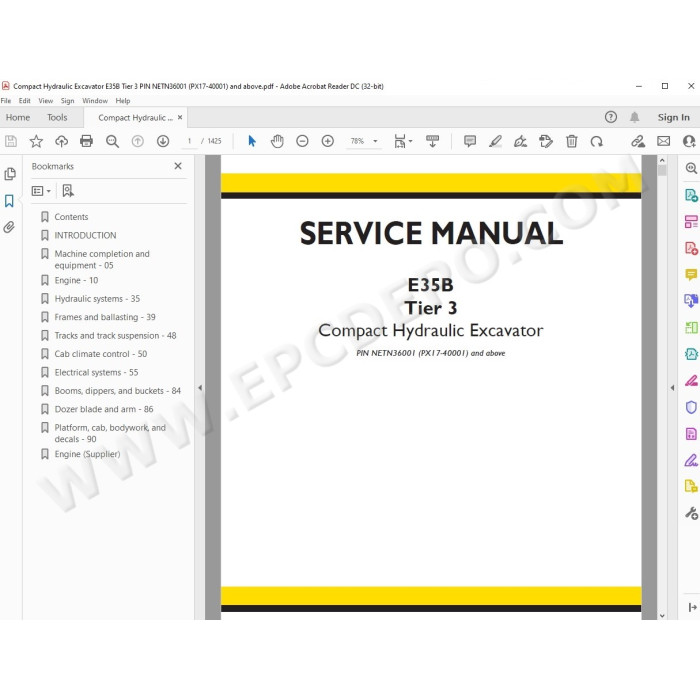Open Page Thumbnails panel icon
This screenshot has width=700, height=700.
coord(10,174)
